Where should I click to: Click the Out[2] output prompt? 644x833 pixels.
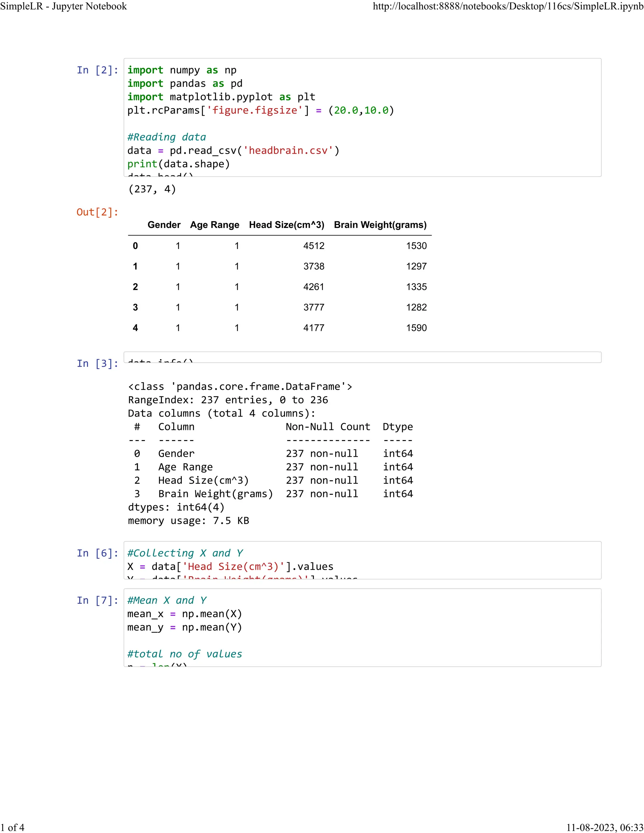click(97, 212)
